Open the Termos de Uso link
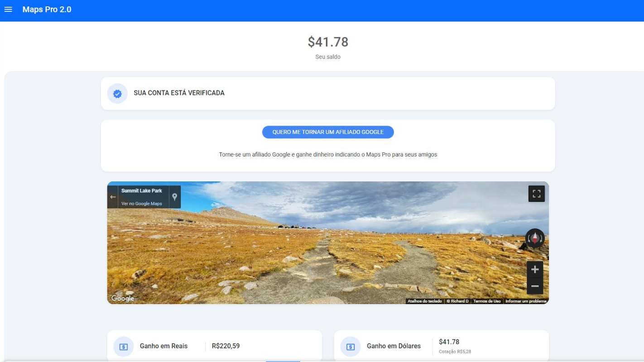644x362 pixels. [487, 301]
